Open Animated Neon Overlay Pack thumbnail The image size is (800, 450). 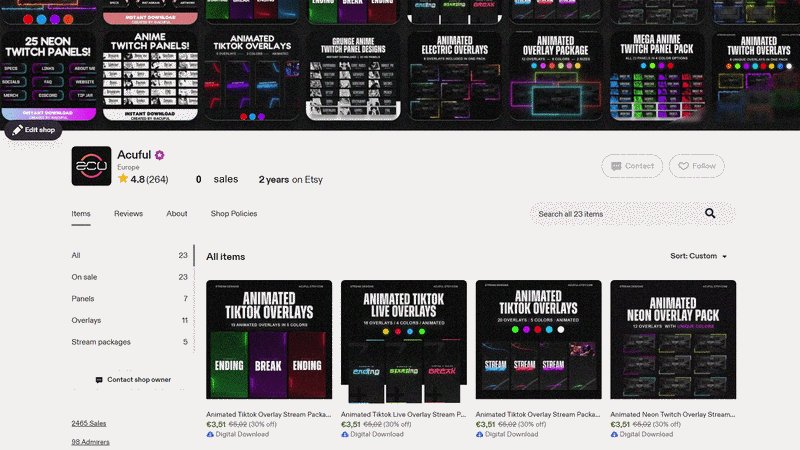[x=673, y=339]
